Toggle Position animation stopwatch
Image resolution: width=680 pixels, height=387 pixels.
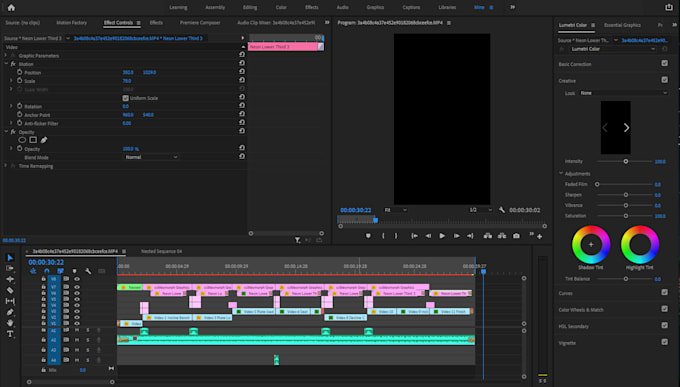[x=20, y=72]
